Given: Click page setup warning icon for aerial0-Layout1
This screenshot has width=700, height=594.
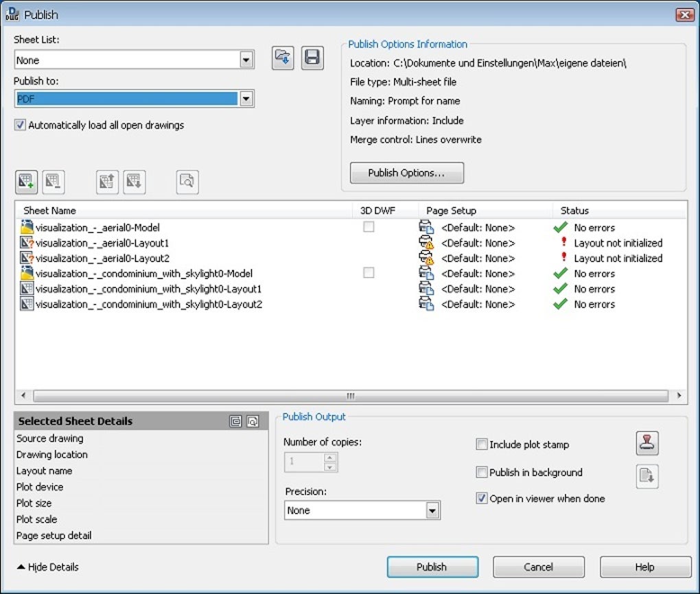Looking at the screenshot, I should 426,242.
